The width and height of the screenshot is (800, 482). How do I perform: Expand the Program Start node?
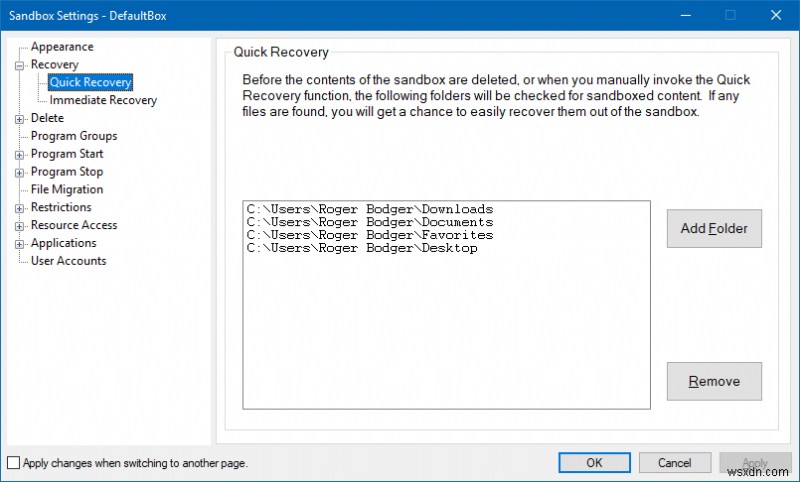pyautogui.click(x=19, y=155)
